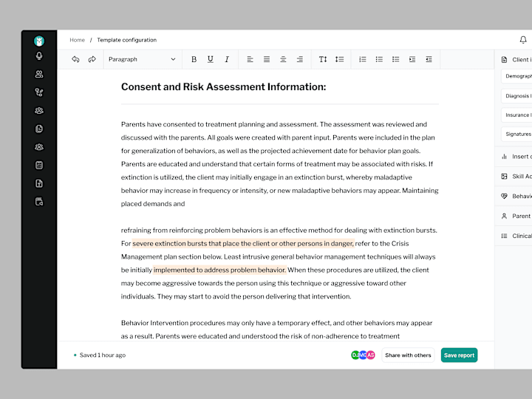Insert the Signatures field chip
Image resolution: width=532 pixels, height=399 pixels.
[516, 134]
